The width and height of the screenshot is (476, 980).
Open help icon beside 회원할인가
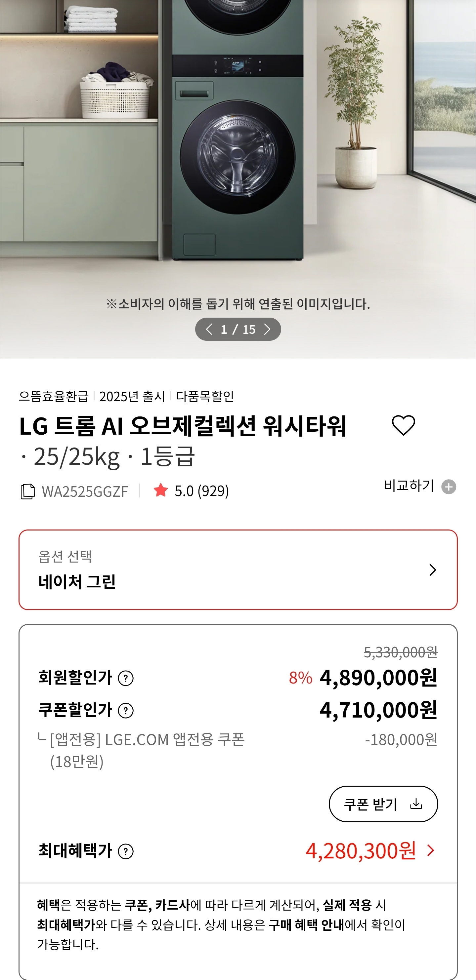coord(126,678)
